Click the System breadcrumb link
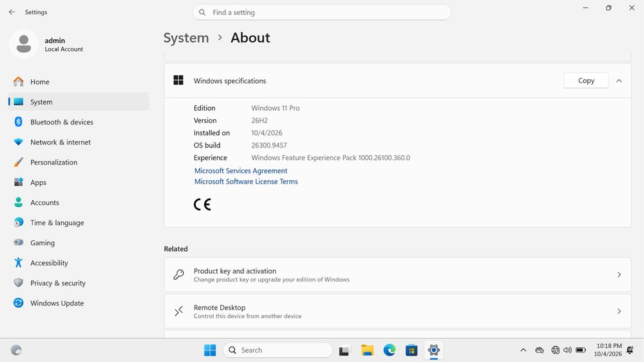 click(x=186, y=38)
